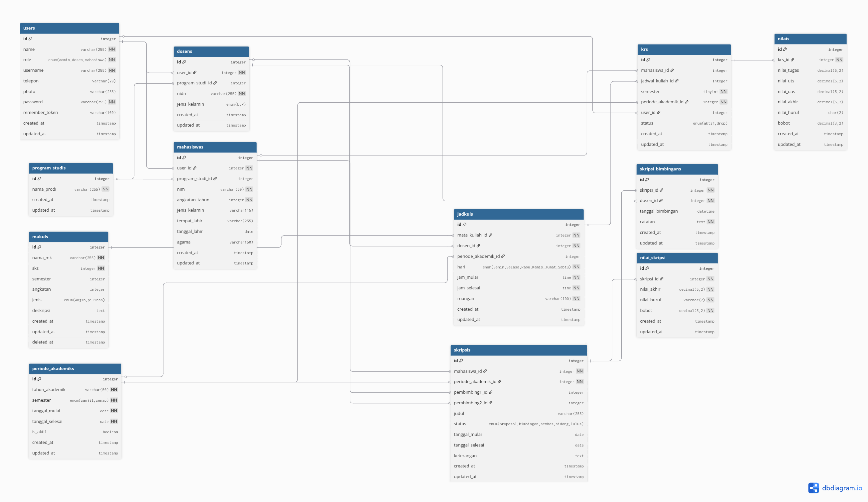Image resolution: width=868 pixels, height=502 pixels.
Task: Click link icon next to krs mahasiswa_id
Action: (x=672, y=70)
